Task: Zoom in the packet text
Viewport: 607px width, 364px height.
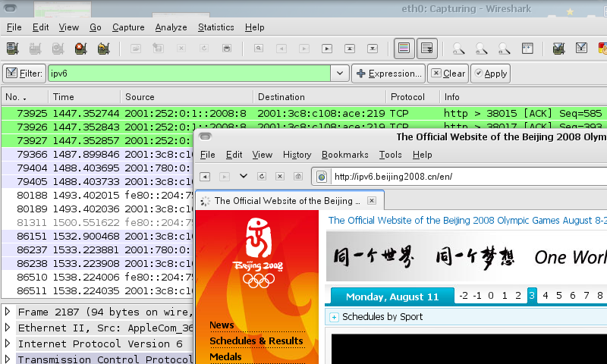Action: click(459, 49)
